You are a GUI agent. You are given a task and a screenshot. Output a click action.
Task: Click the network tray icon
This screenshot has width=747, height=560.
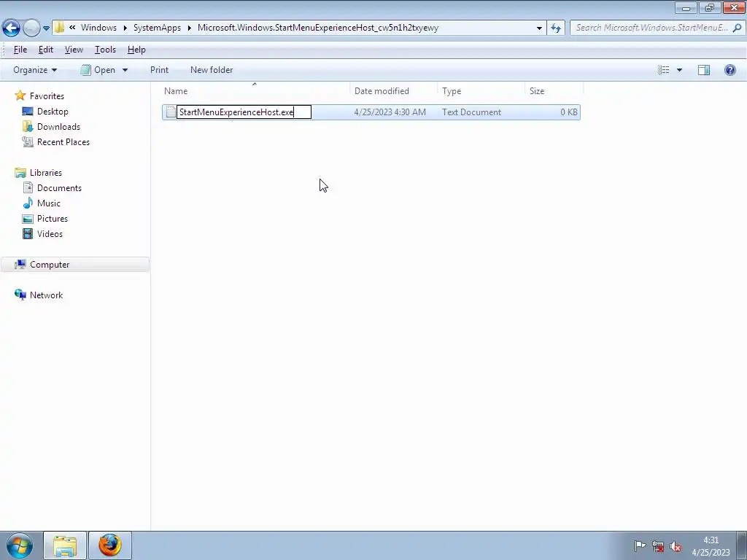(658, 547)
